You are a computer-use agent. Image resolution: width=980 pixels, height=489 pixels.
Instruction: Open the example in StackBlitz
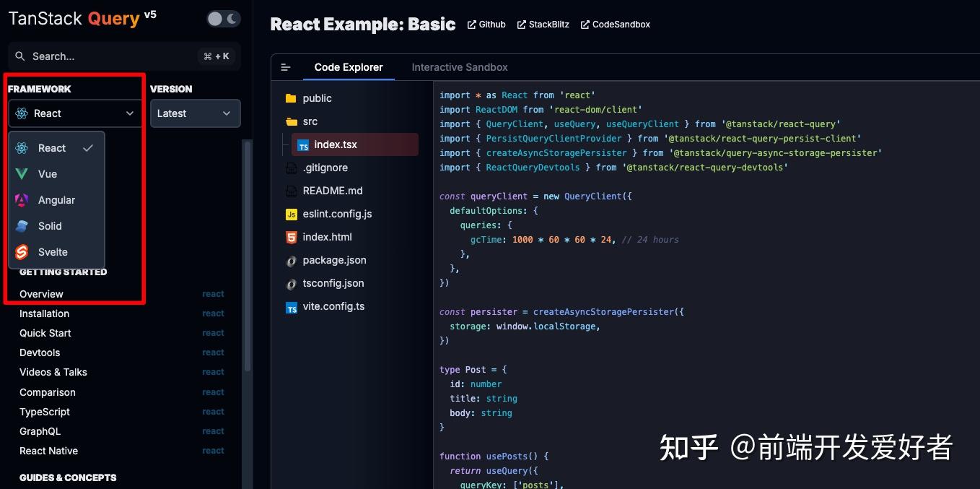(543, 25)
